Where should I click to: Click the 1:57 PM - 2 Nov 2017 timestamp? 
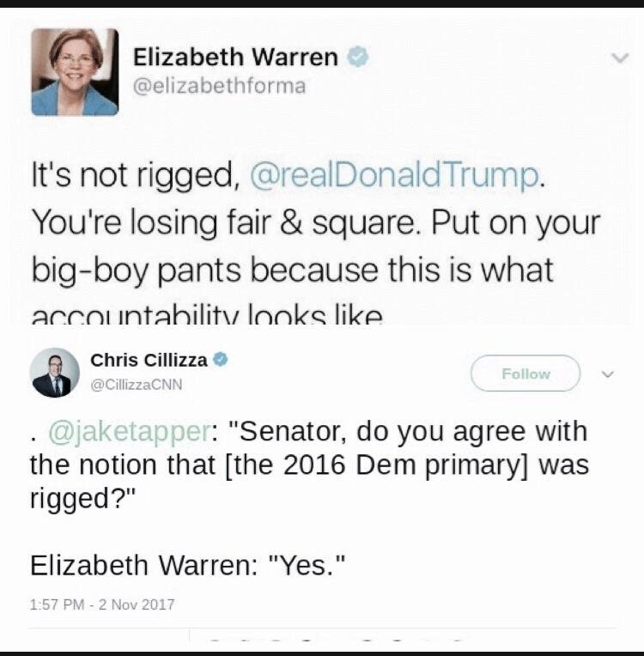point(102,604)
